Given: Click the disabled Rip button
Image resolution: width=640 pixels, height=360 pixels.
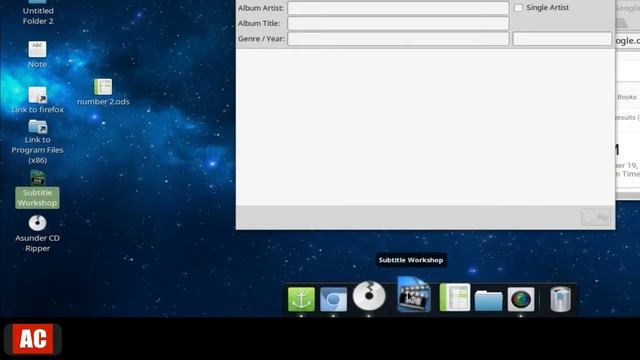Looking at the screenshot, I should (x=597, y=217).
